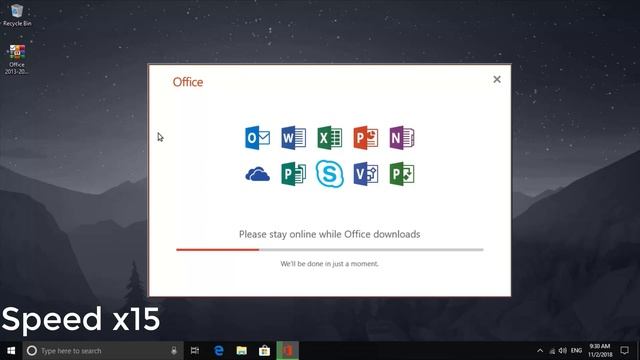Click 'We'll be done in just a moment' text
Image resolution: width=640 pixels, height=360 pixels.
329,264
